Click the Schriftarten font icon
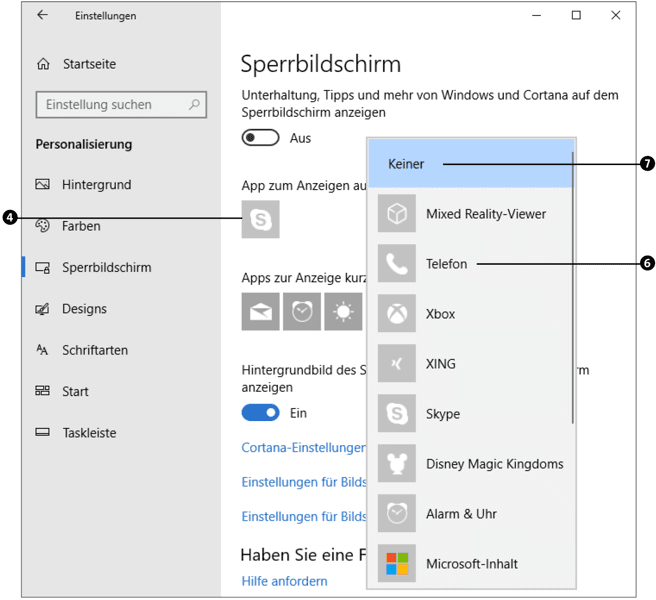Image resolution: width=656 pixels, height=600 pixels. click(42, 349)
